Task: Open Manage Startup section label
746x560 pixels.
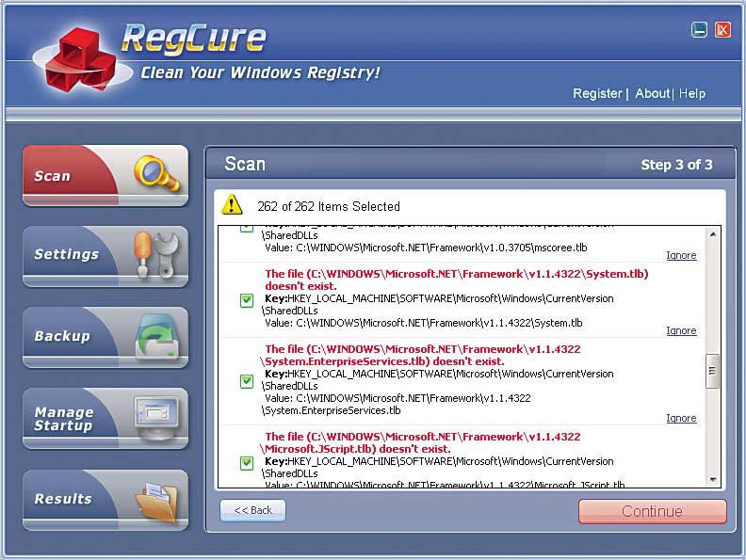Action: pyautogui.click(x=64, y=418)
